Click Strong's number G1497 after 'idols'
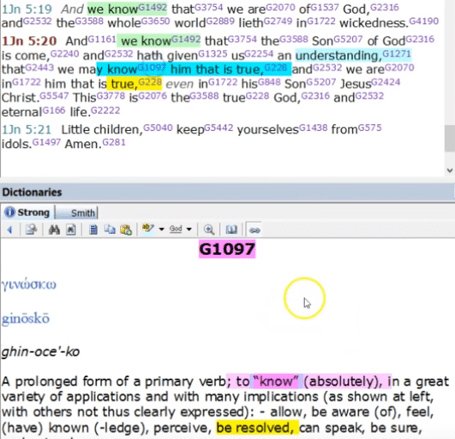Screen dimensions: 455x439 point(46,142)
